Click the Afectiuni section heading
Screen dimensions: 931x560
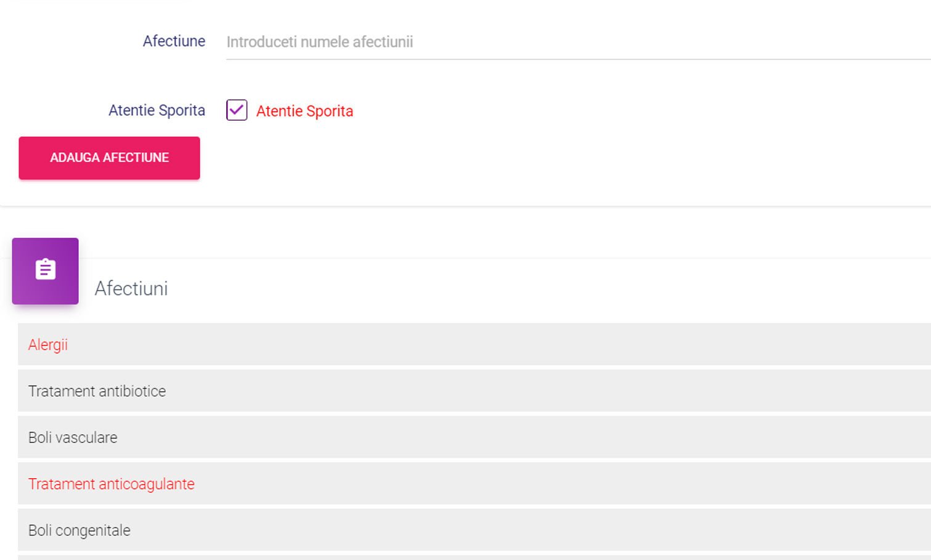coord(131,288)
